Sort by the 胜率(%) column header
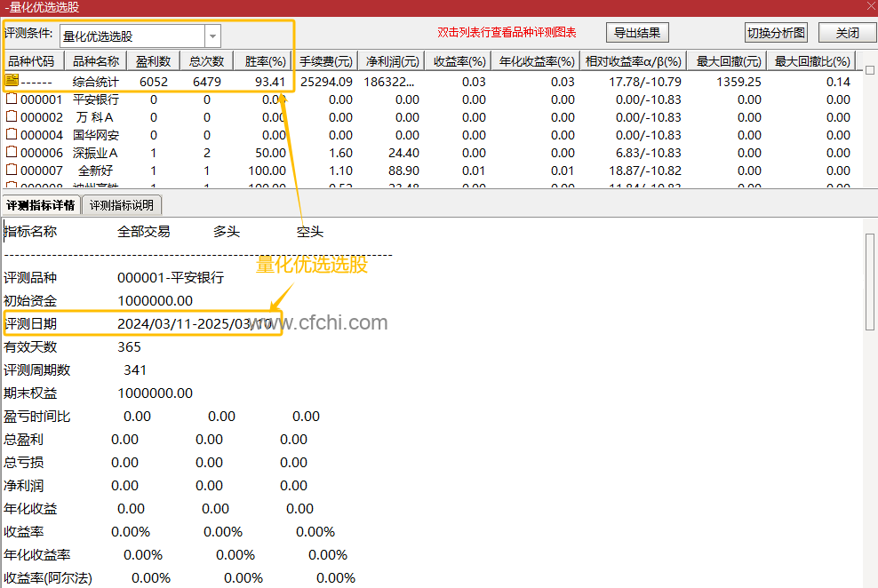 [x=265, y=61]
